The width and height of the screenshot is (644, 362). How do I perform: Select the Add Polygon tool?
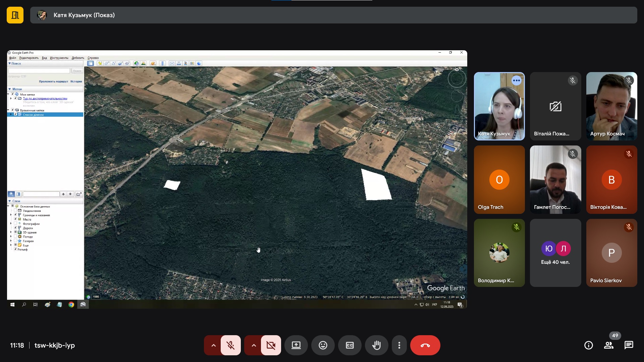pos(107,63)
